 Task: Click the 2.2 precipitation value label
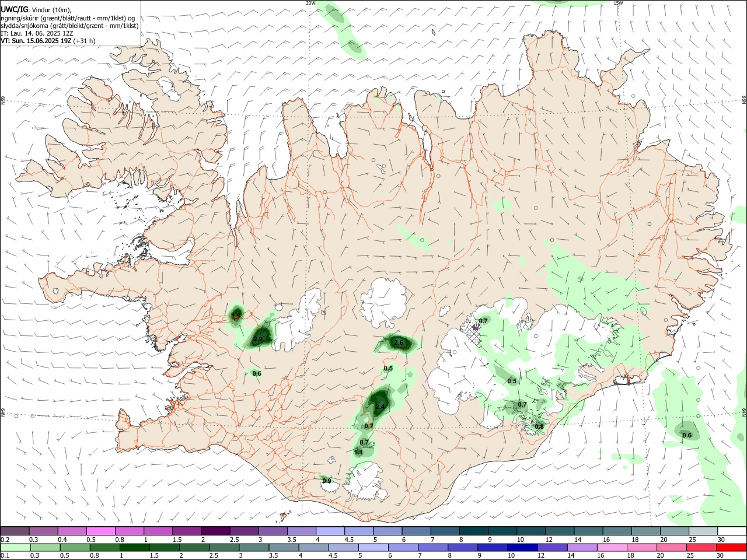coord(258,339)
